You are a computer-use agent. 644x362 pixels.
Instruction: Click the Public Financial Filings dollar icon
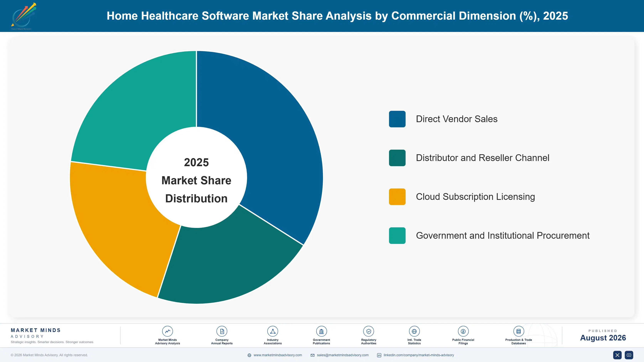click(463, 331)
